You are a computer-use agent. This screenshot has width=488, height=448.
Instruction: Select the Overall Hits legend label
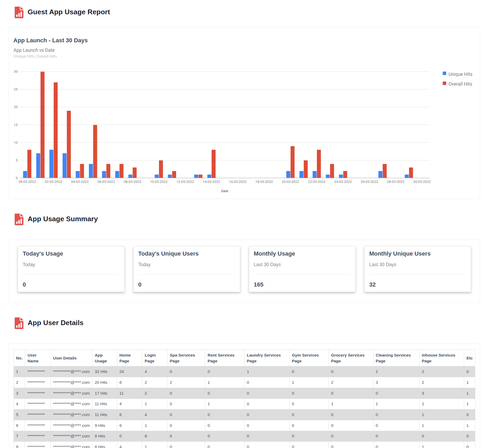(460, 84)
